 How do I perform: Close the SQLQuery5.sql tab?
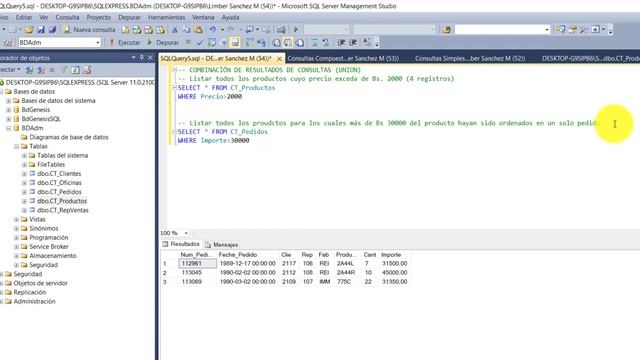pos(279,59)
